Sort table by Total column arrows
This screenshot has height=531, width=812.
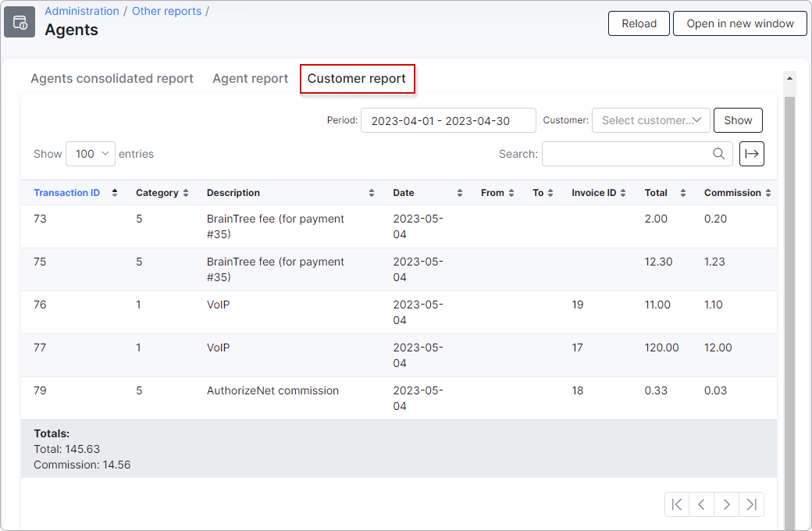(x=683, y=193)
